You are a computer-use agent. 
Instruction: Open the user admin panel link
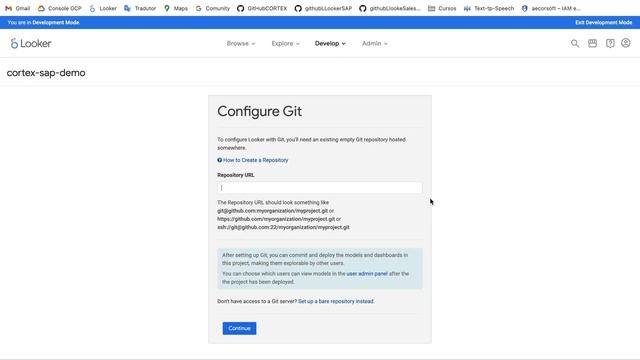click(367, 273)
